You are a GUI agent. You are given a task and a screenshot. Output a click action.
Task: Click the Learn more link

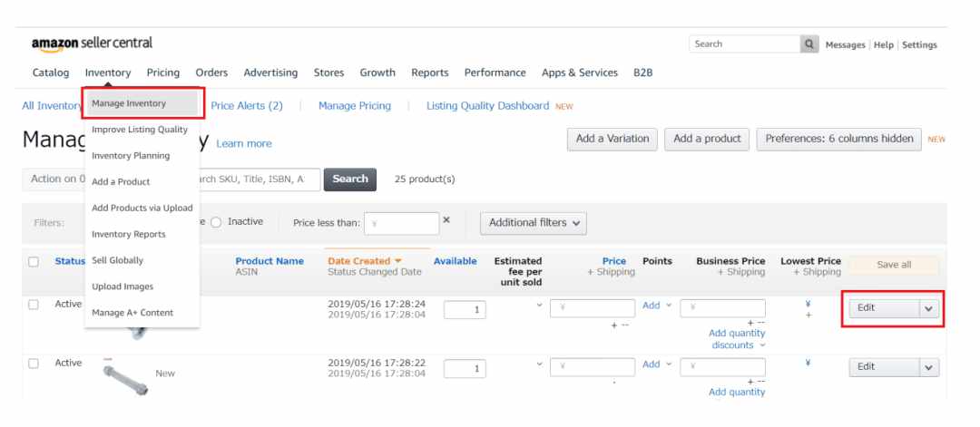[244, 143]
